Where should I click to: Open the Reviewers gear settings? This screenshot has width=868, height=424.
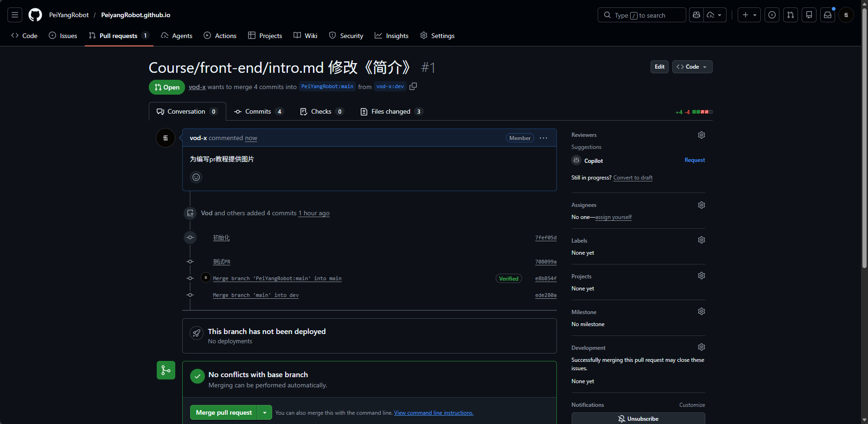(702, 135)
